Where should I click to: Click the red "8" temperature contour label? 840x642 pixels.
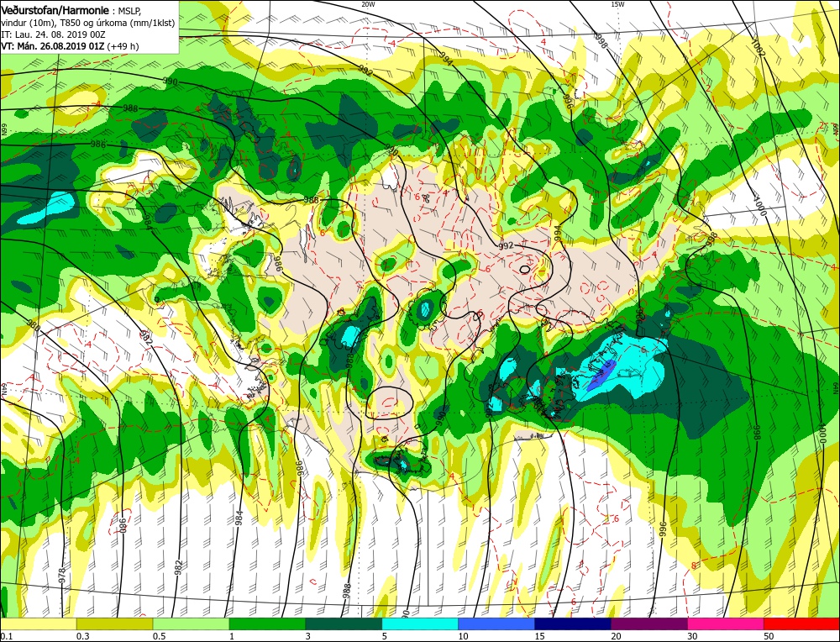(x=693, y=566)
